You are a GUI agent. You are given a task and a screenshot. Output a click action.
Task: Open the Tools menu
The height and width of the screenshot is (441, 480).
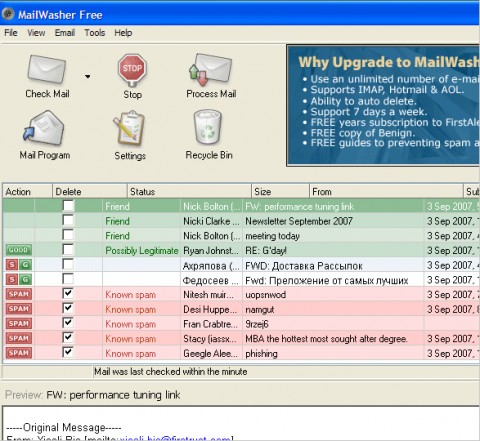[95, 33]
